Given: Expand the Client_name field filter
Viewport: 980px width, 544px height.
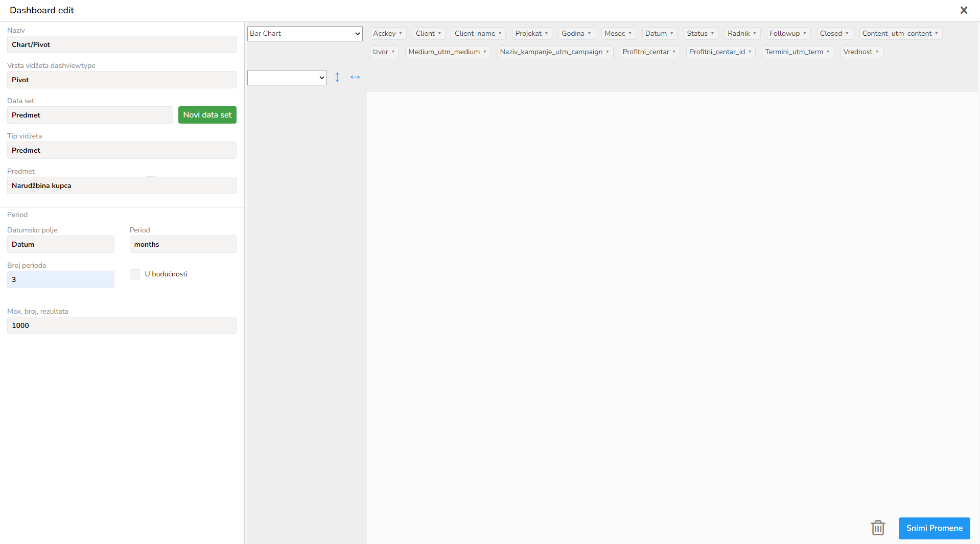Looking at the screenshot, I should point(500,34).
